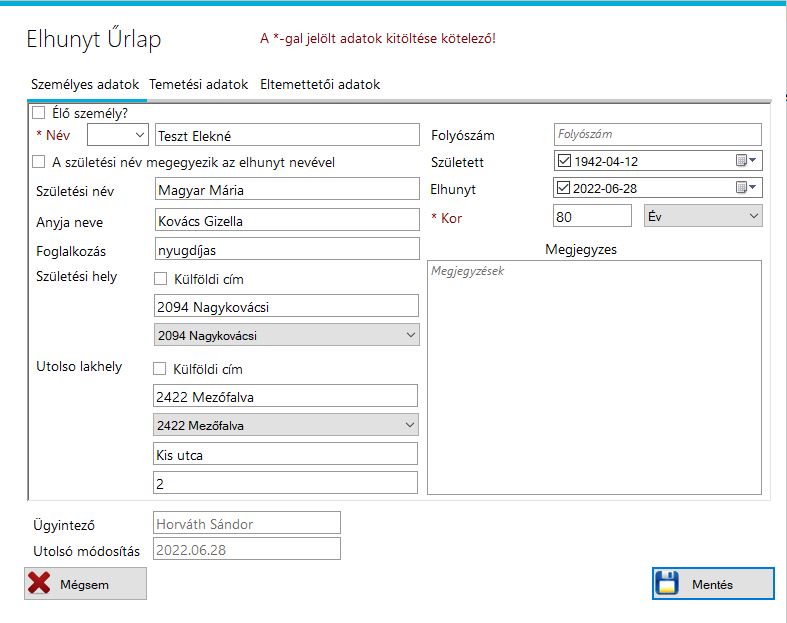This screenshot has height=623, width=787.
Task: Expand the 2422 Mezőfalva residence dropdown
Action: [x=286, y=426]
